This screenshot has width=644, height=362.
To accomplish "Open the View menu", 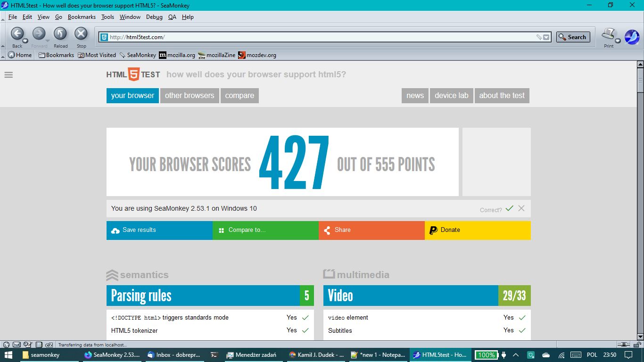I will (x=43, y=17).
